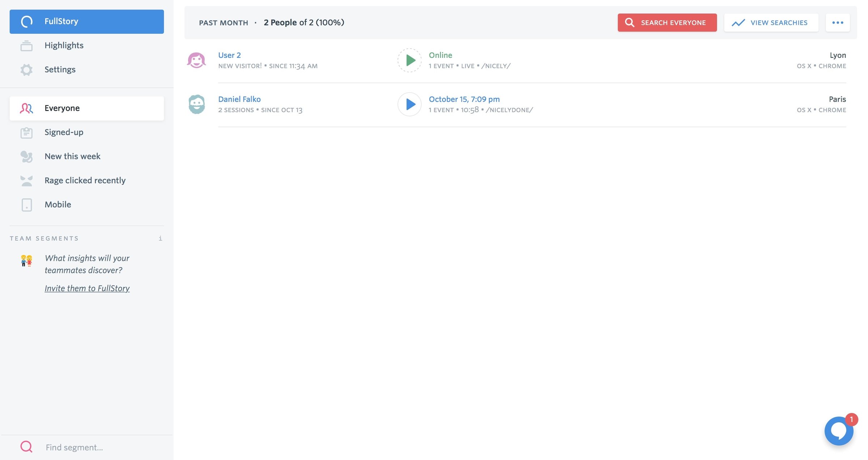The width and height of the screenshot is (868, 460).
Task: Open the chat messenger bubble
Action: (838, 431)
